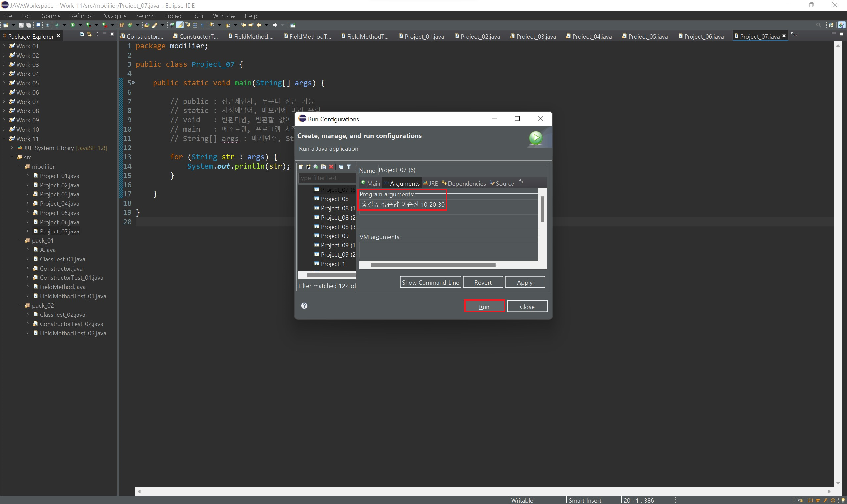The width and height of the screenshot is (847, 504).
Task: Open the Refactor menu
Action: tap(81, 16)
